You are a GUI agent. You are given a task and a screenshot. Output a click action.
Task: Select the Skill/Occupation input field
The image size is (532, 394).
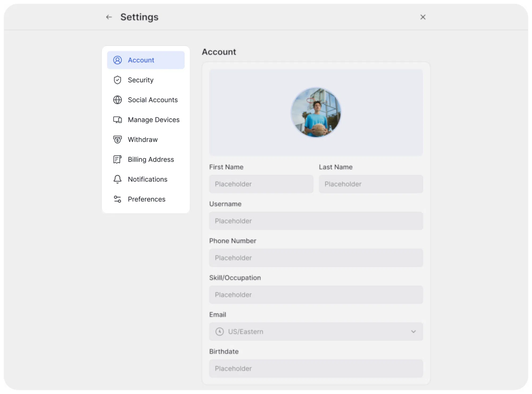(316, 295)
